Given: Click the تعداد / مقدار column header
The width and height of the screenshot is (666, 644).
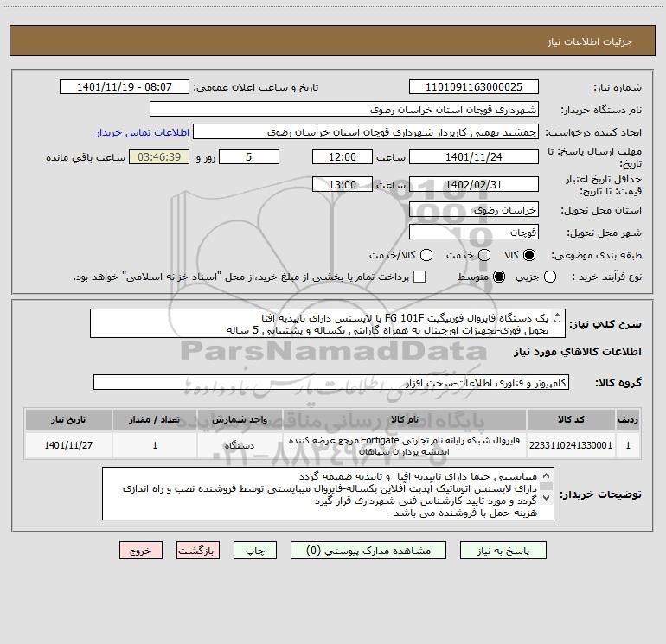Looking at the screenshot, I should pos(155,419).
